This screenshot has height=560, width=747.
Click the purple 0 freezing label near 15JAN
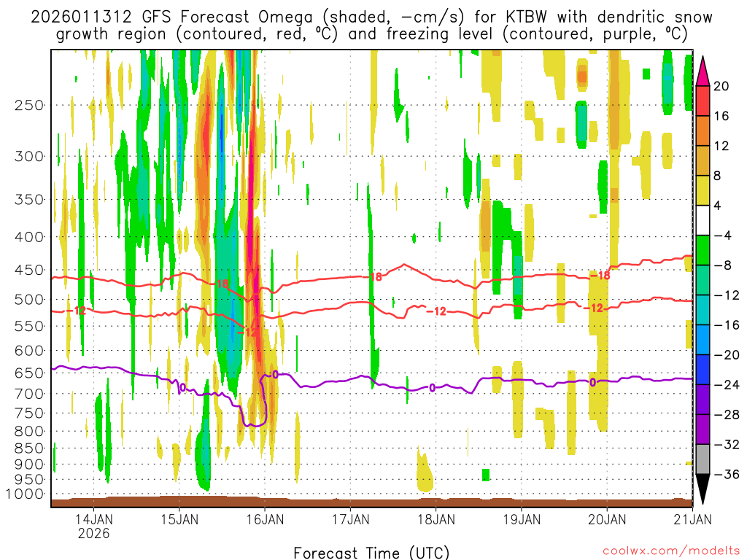(183, 386)
